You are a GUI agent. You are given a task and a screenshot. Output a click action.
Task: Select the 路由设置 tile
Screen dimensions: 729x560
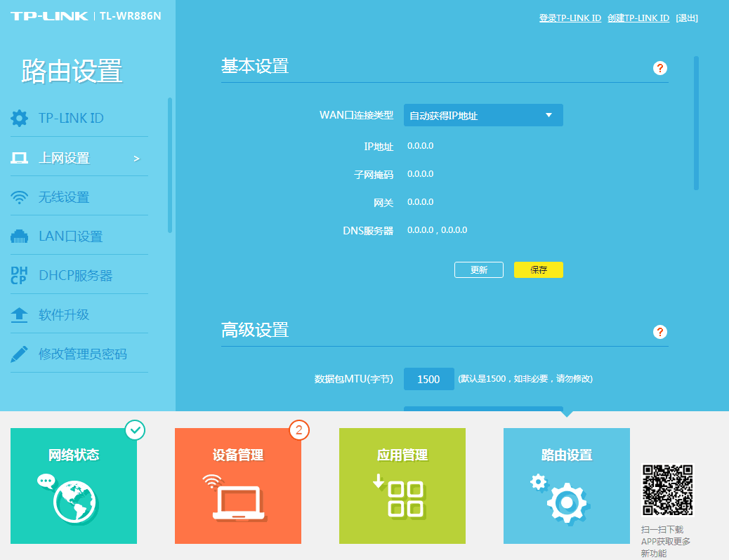tap(567, 486)
